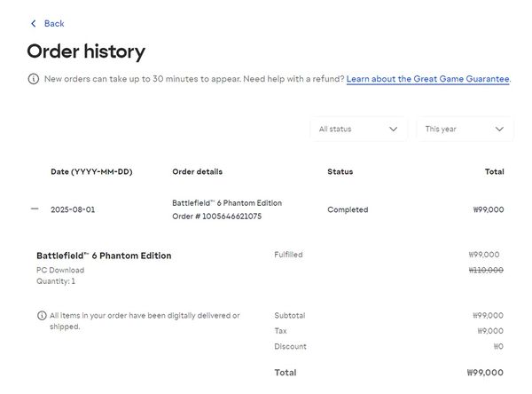Screen dimensions: 532x394
Task: Click the Back chevron arrow icon
Action: click(34, 23)
